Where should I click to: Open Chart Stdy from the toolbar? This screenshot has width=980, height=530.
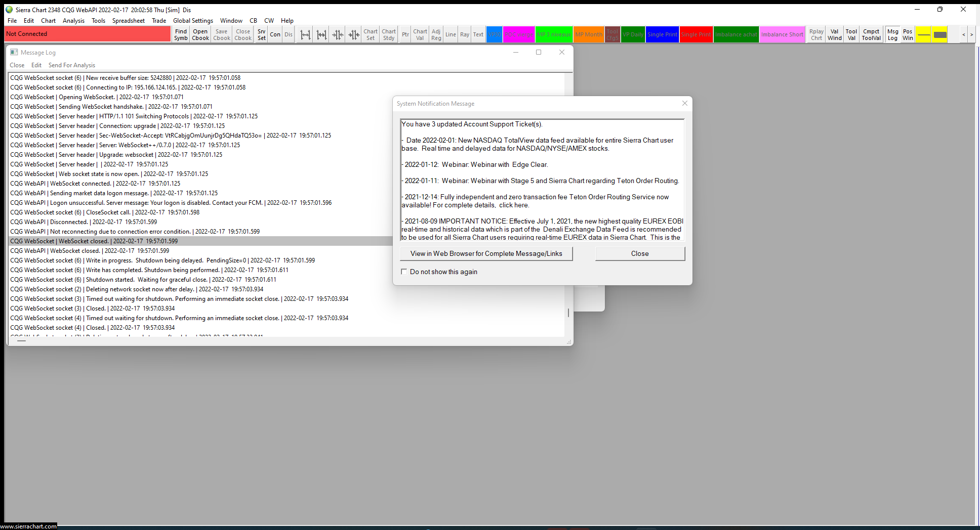[x=389, y=34]
